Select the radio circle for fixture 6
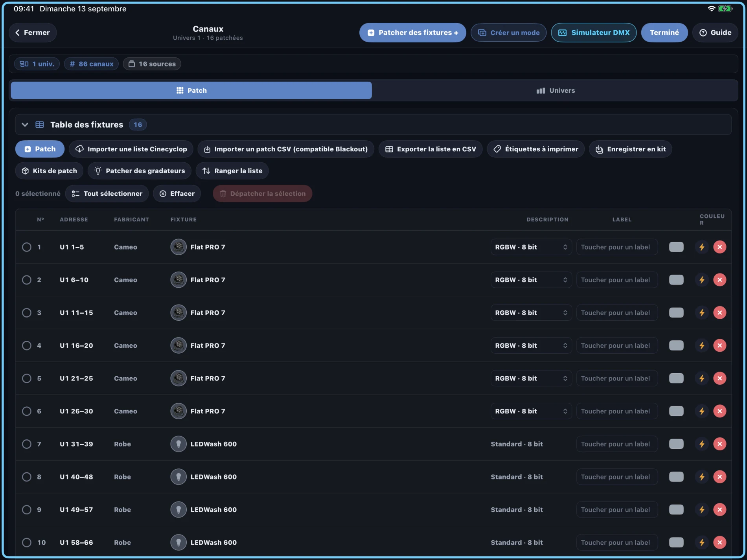 click(27, 411)
